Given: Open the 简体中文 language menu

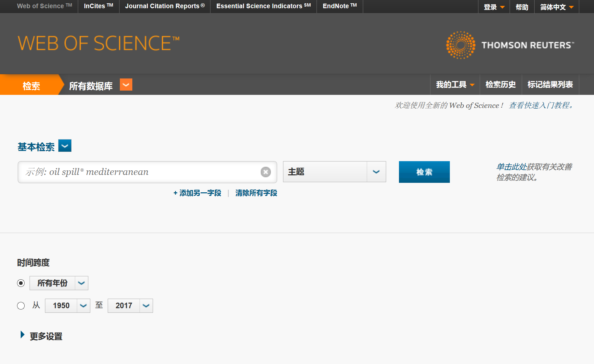Looking at the screenshot, I should (557, 7).
